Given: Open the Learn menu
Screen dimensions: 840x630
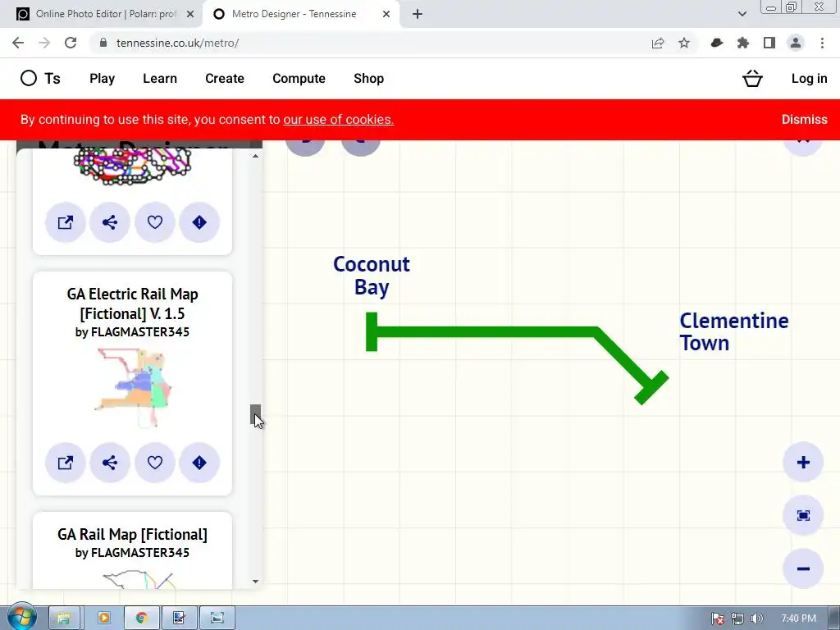Looking at the screenshot, I should pos(160,78).
